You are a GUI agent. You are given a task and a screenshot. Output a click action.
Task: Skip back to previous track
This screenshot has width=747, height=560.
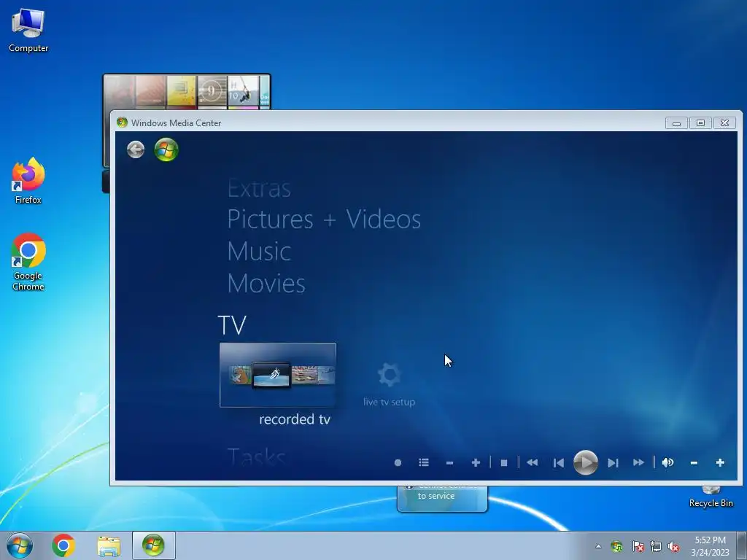tap(558, 462)
